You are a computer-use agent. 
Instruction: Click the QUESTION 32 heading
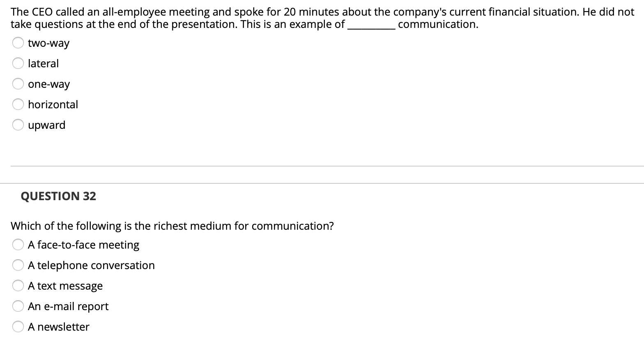click(58, 196)
